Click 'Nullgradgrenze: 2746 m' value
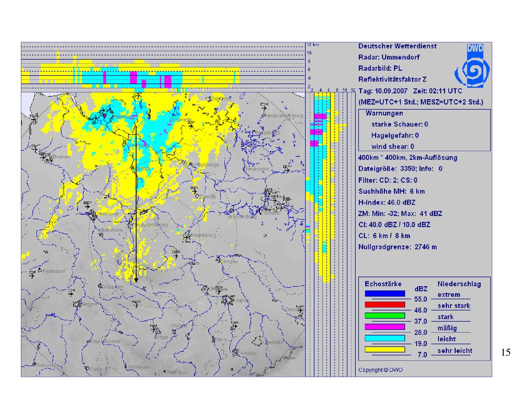 [x=397, y=247]
